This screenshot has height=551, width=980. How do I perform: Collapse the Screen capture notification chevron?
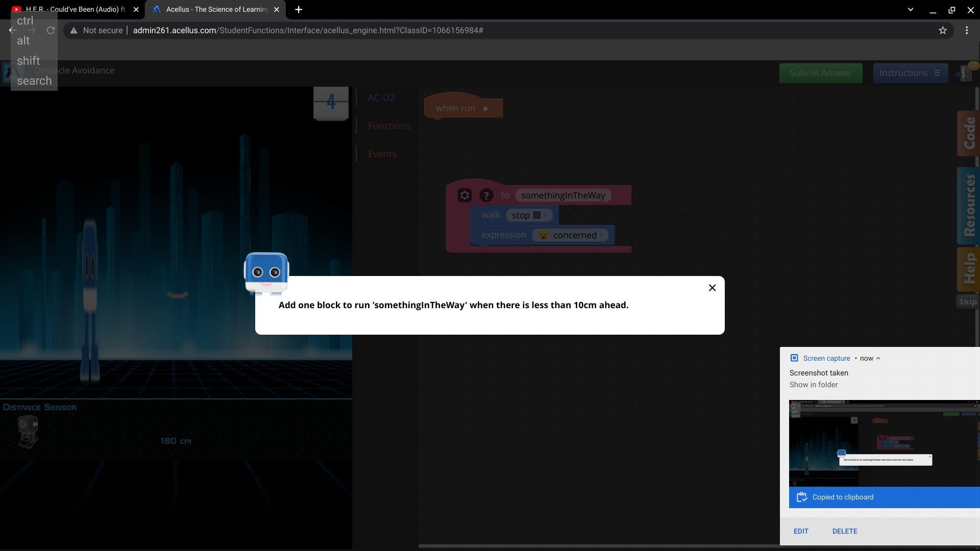878,358
